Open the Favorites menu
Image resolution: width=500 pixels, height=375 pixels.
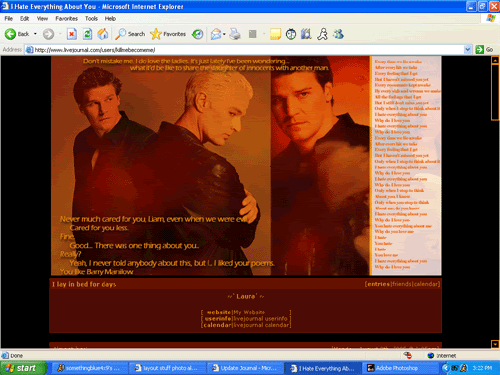pos(66,19)
